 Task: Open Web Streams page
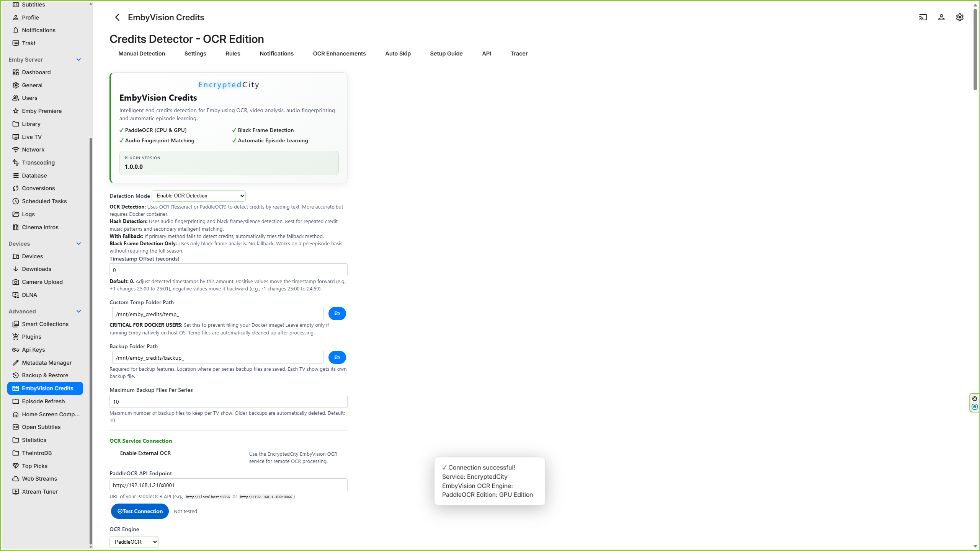point(45,479)
